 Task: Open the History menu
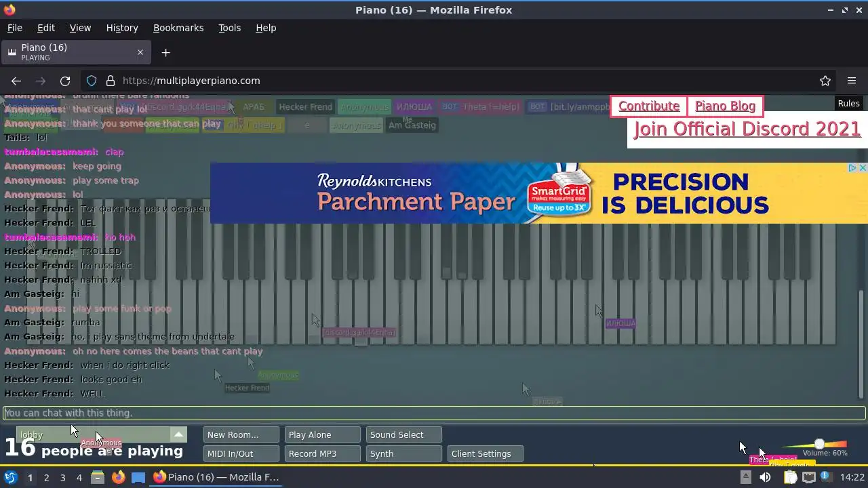click(x=122, y=28)
